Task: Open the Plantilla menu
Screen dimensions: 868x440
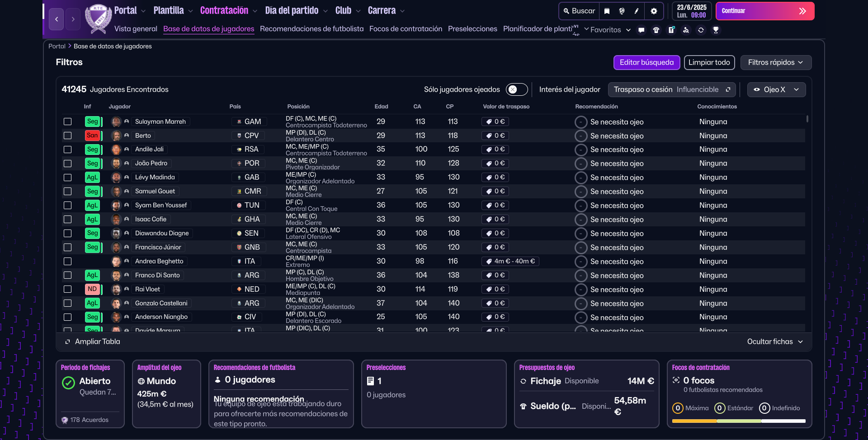Action: coord(173,10)
